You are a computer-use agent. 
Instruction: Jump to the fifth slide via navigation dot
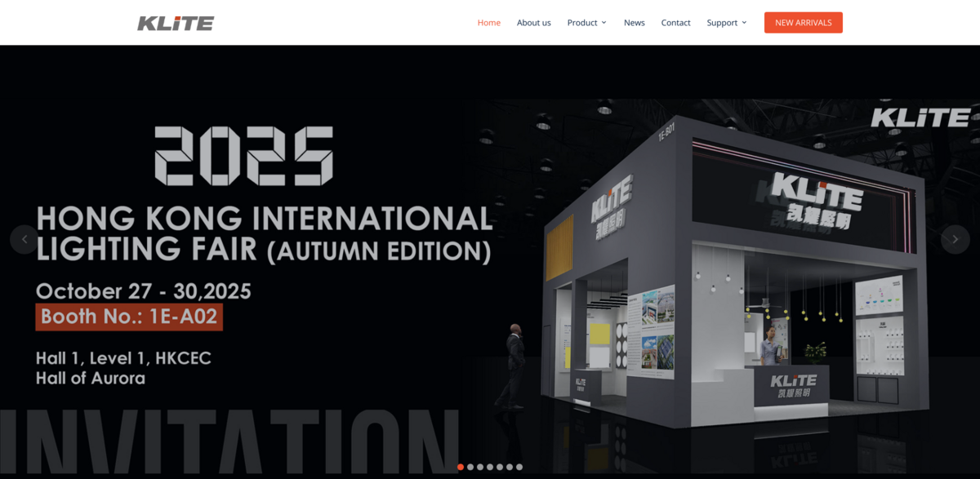500,467
